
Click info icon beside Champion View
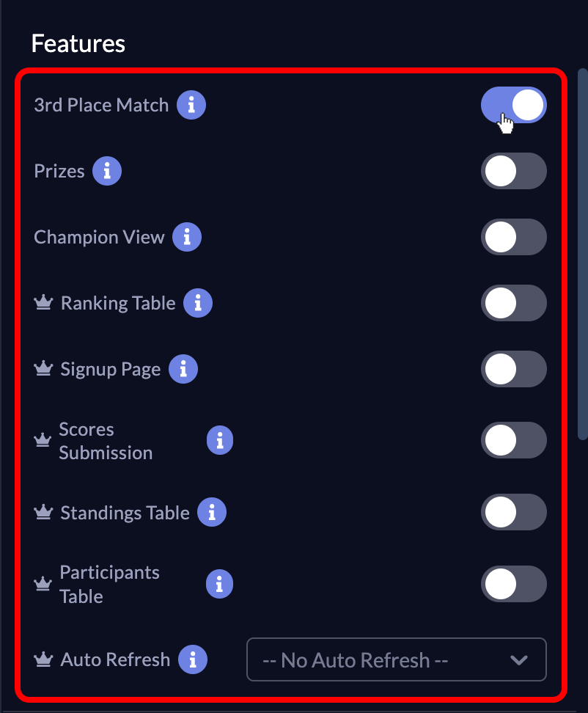(187, 237)
